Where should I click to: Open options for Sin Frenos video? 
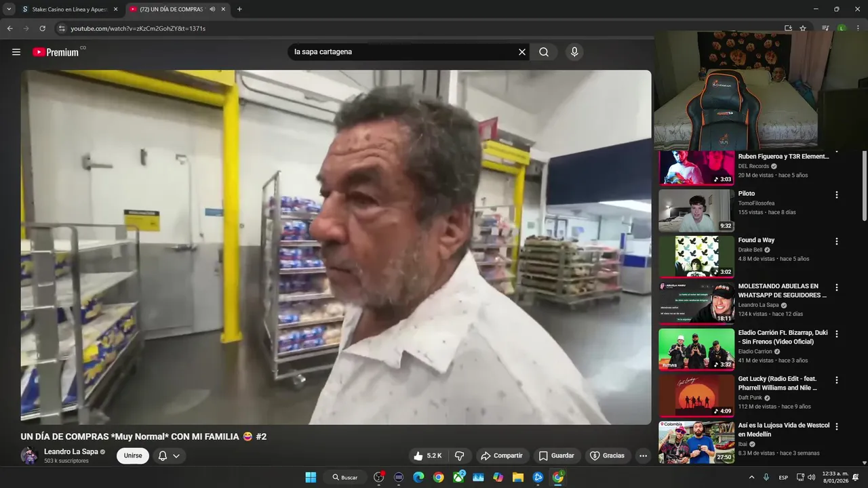(837, 333)
